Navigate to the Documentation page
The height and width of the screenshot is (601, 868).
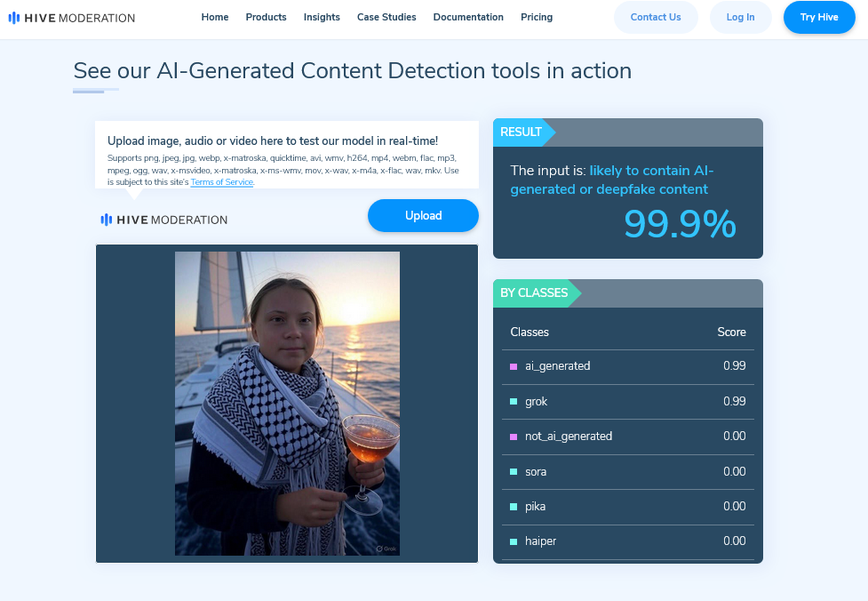468,17
